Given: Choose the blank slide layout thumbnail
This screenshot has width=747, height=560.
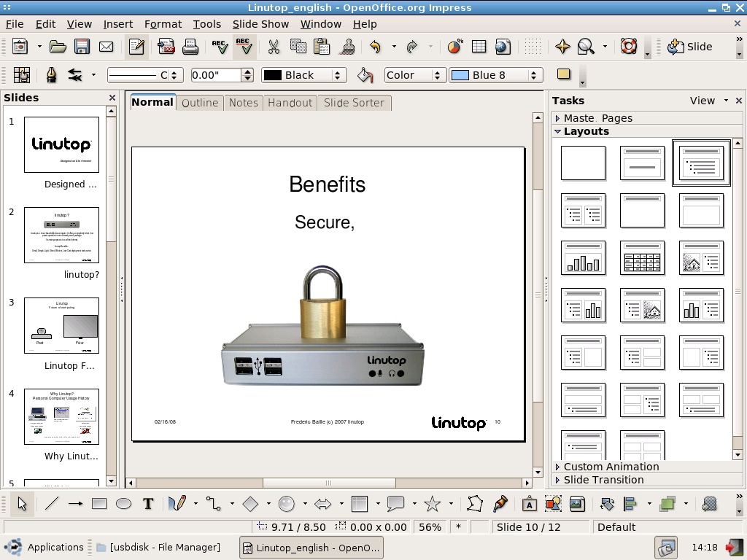Looking at the screenshot, I should [583, 163].
